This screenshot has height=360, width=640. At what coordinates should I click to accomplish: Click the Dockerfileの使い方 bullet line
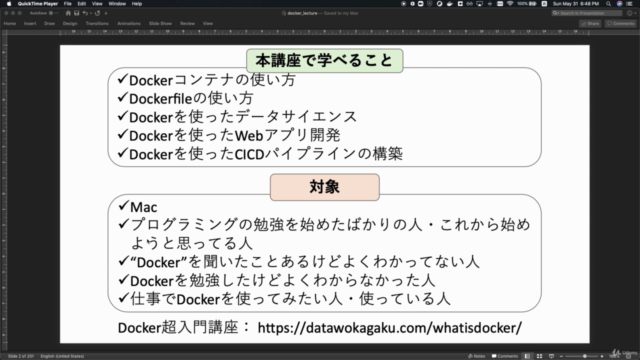(x=185, y=98)
